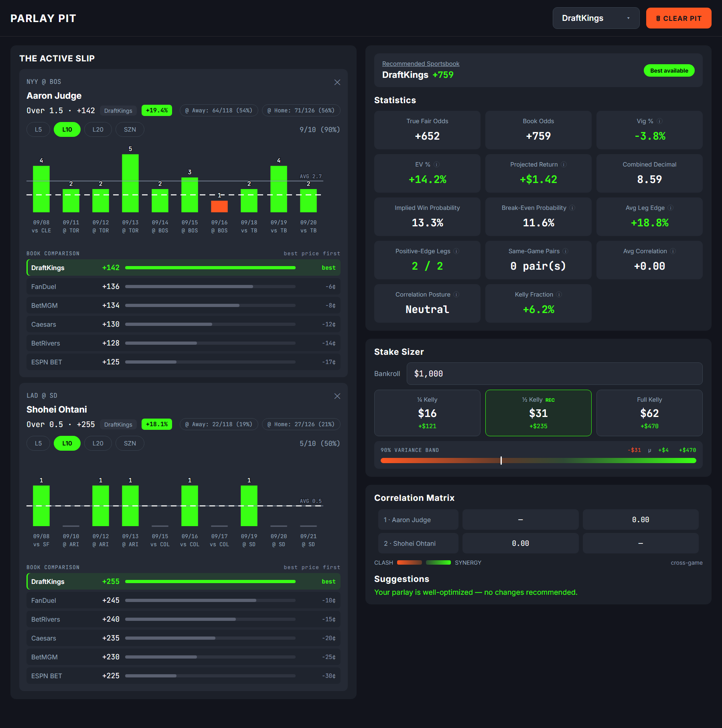Click Ohtani's 09/08 vs SF bar

click(41, 506)
